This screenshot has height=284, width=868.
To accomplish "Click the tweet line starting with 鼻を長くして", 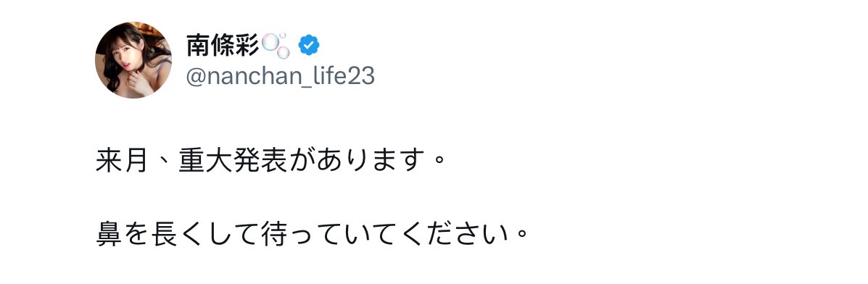I will point(313,235).
